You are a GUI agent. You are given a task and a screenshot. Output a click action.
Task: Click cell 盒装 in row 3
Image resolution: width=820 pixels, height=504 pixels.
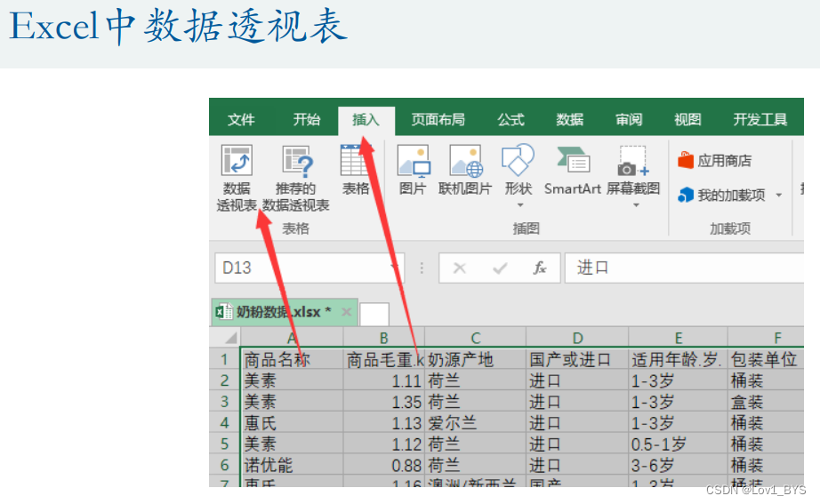click(x=766, y=402)
